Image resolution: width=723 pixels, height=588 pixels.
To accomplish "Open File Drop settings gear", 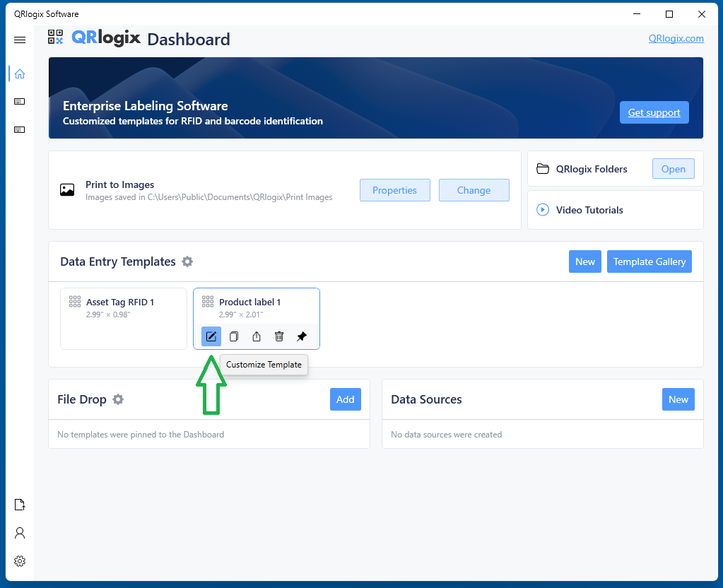I will pos(118,399).
